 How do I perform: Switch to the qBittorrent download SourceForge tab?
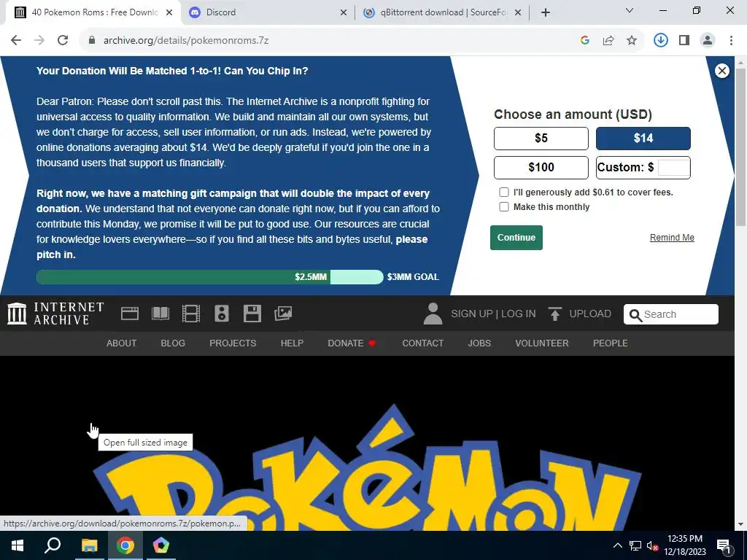pos(443,12)
